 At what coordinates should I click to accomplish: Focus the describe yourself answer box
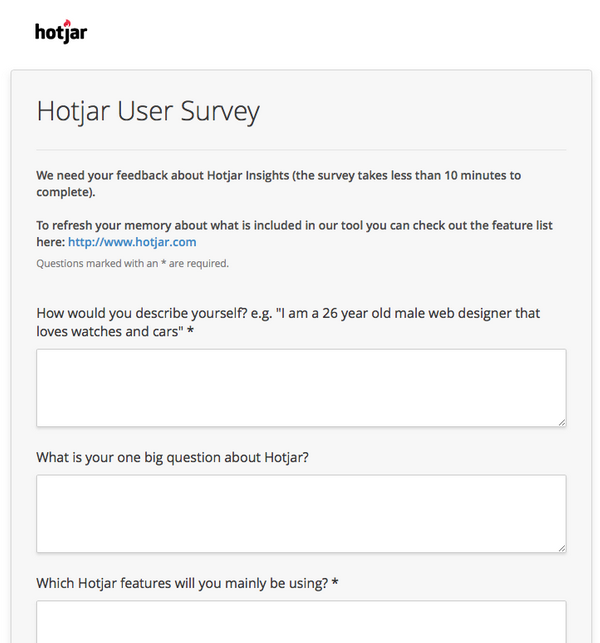coord(301,388)
